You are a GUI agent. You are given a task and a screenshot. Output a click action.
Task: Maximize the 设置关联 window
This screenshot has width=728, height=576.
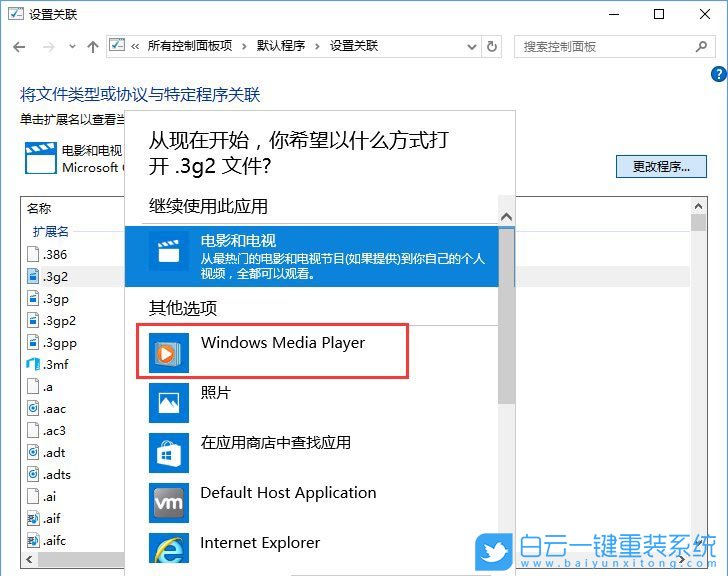(659, 14)
